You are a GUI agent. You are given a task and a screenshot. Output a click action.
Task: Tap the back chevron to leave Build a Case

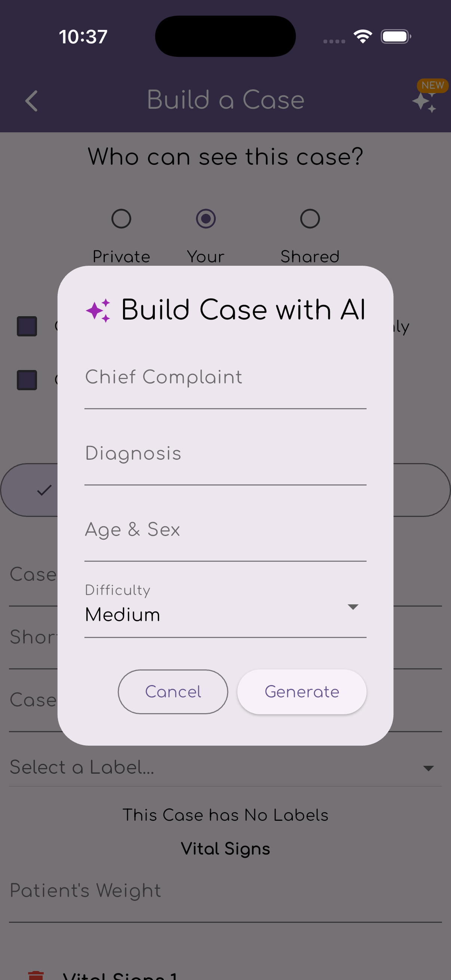coord(32,101)
